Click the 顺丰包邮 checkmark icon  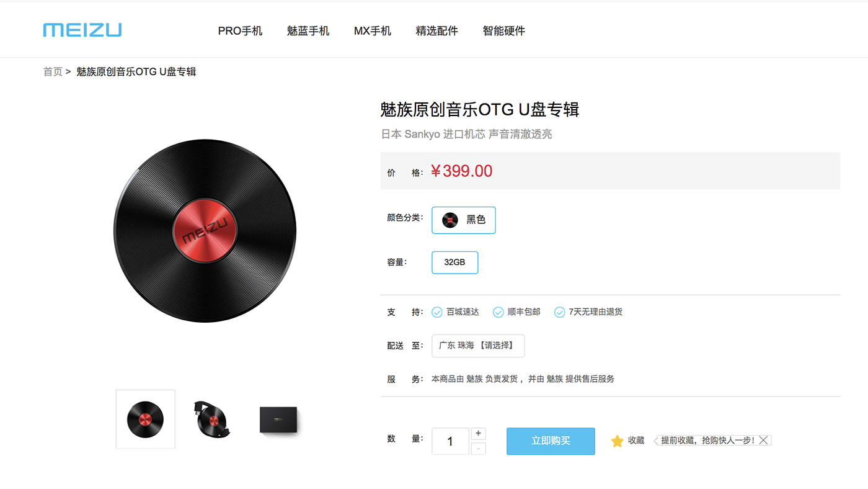pos(498,312)
